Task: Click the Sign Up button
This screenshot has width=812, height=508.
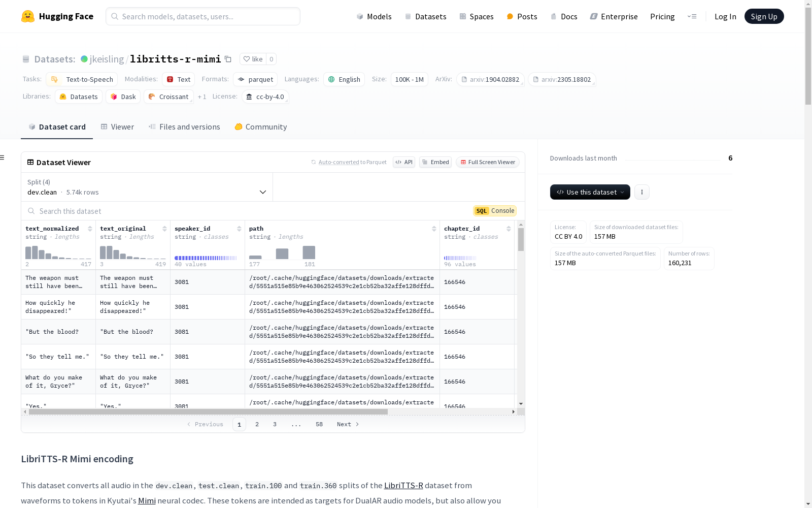Action: (x=764, y=16)
